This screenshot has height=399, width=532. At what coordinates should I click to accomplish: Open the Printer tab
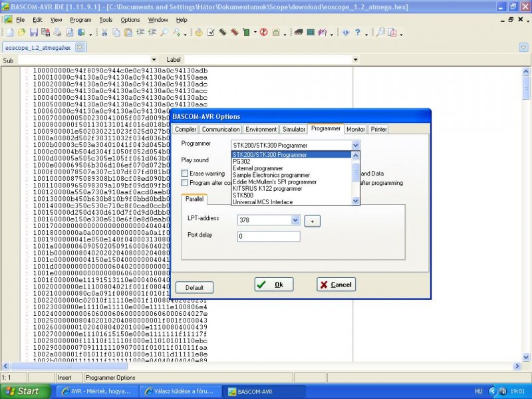pyautogui.click(x=378, y=129)
